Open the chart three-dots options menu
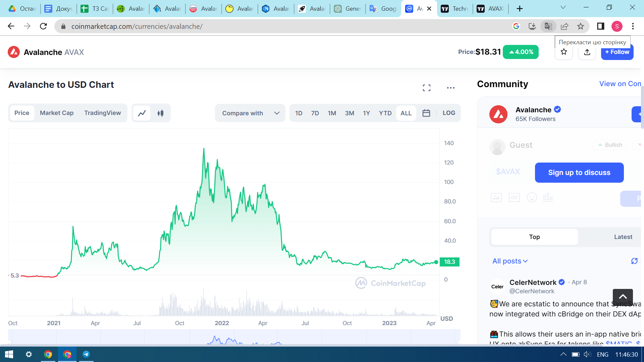 451,88
